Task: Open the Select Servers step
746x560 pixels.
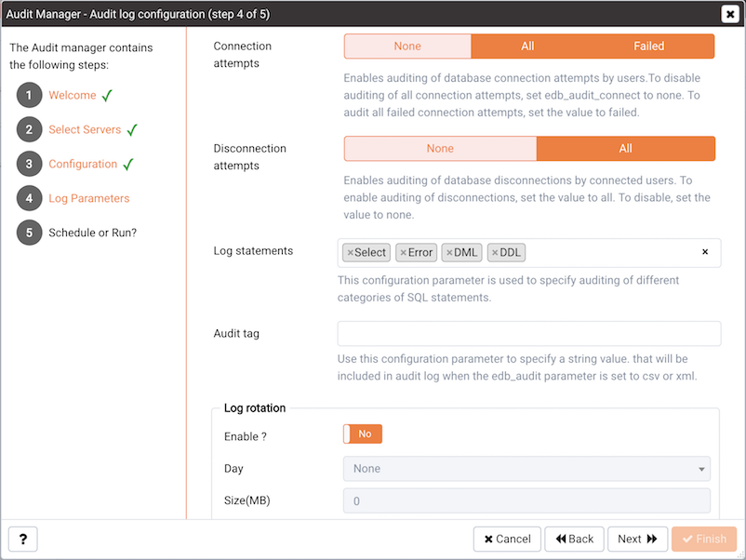Action: pos(85,129)
